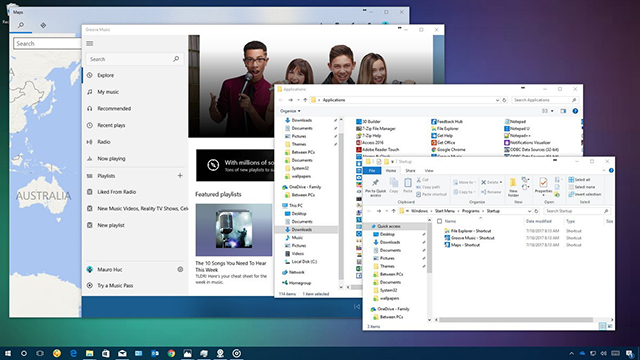Click Try a Music Pass link
Screen dimensions: 640x360
pos(115,286)
